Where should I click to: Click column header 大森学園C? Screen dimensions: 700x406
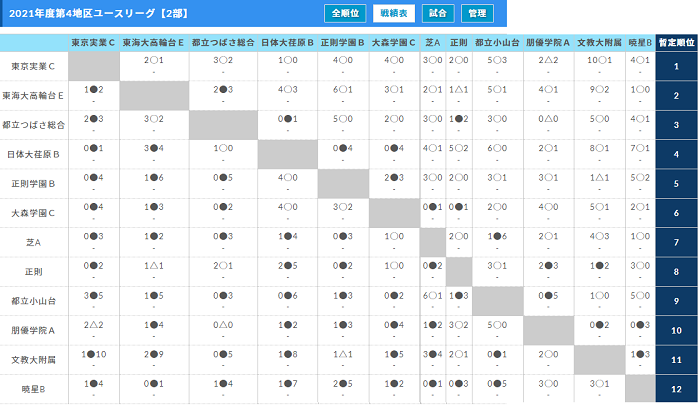394,43
